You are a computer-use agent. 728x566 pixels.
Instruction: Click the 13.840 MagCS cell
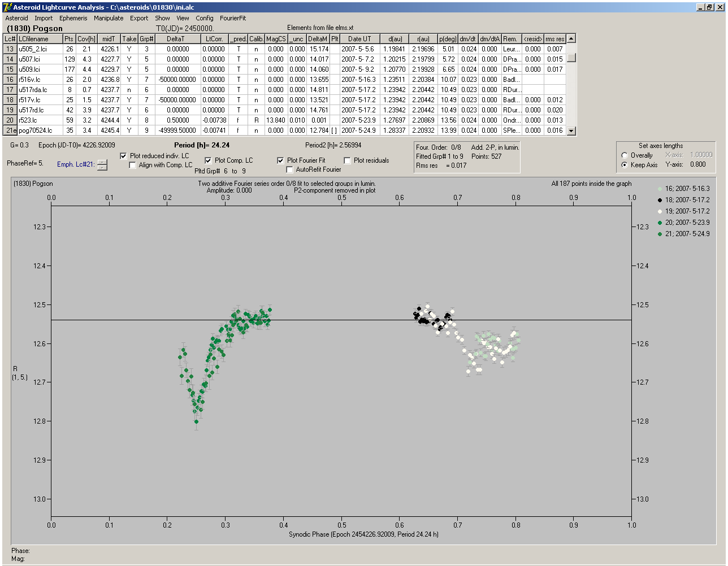tap(276, 120)
